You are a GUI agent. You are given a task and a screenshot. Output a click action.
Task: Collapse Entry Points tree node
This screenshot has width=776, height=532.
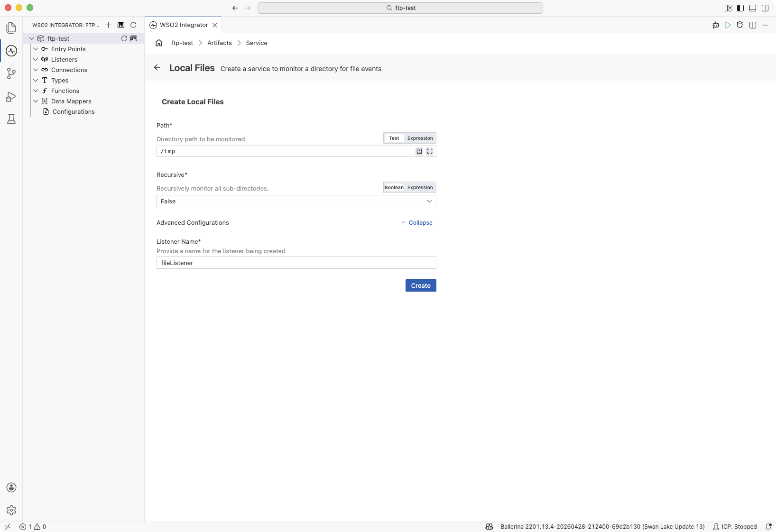(36, 49)
